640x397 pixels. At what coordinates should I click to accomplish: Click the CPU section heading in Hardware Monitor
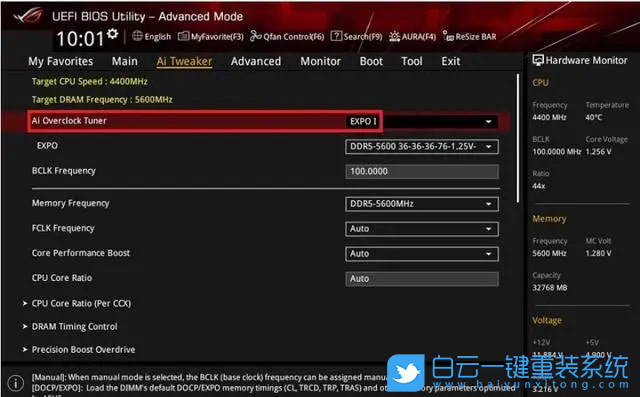click(540, 83)
